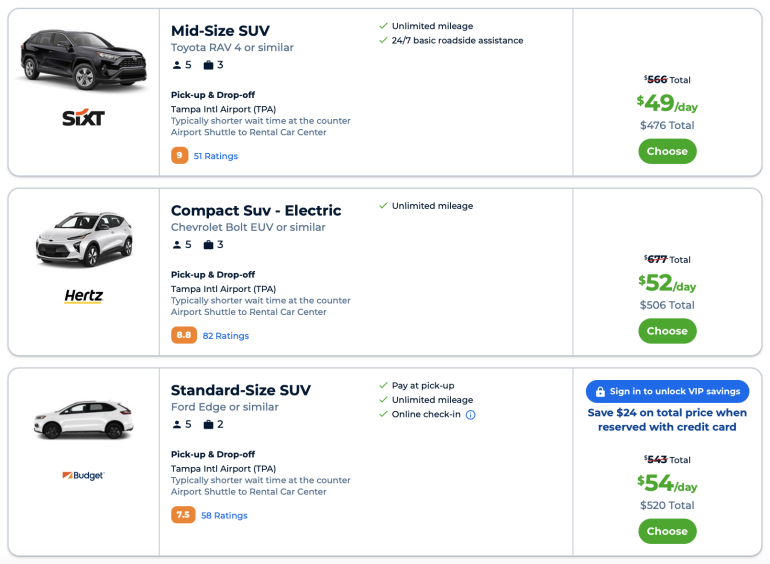Choose the Compact SUV Electric at $52/day
Viewport: 770px width, 564px height.
667,331
